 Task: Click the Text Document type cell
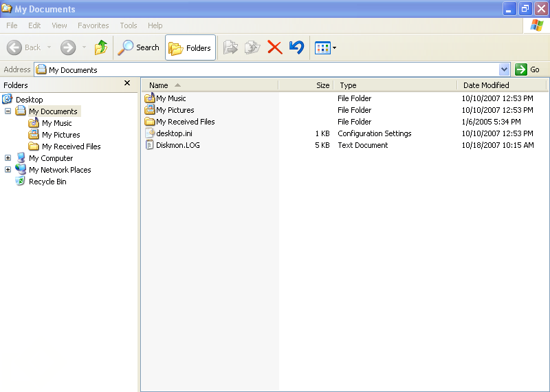[x=363, y=145]
